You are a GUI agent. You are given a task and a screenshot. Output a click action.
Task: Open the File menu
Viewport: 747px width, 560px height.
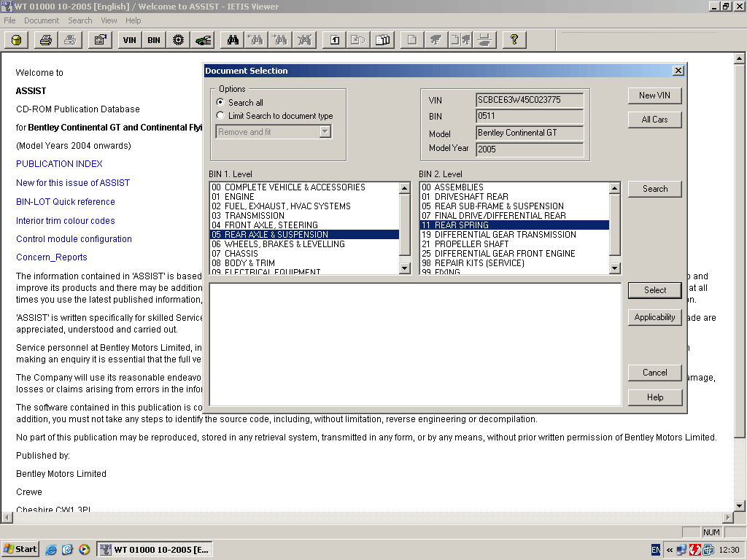click(9, 20)
